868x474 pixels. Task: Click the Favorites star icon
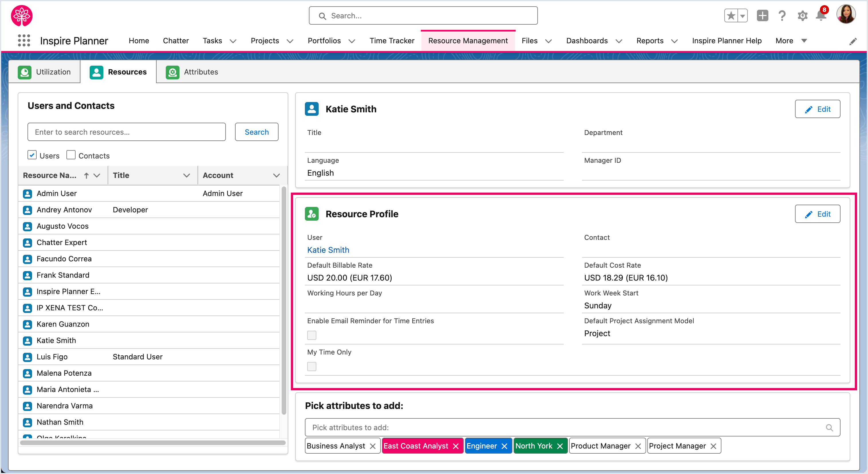coord(731,15)
